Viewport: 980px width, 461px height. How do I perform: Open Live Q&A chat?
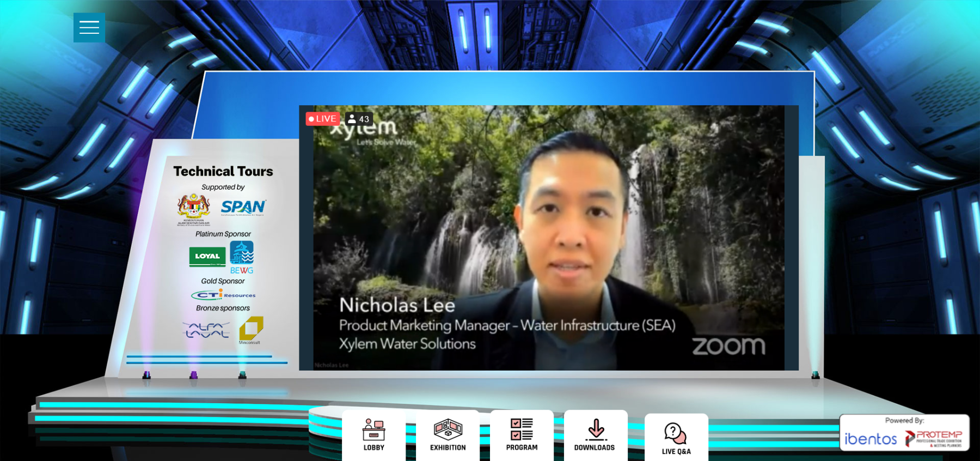click(x=676, y=438)
